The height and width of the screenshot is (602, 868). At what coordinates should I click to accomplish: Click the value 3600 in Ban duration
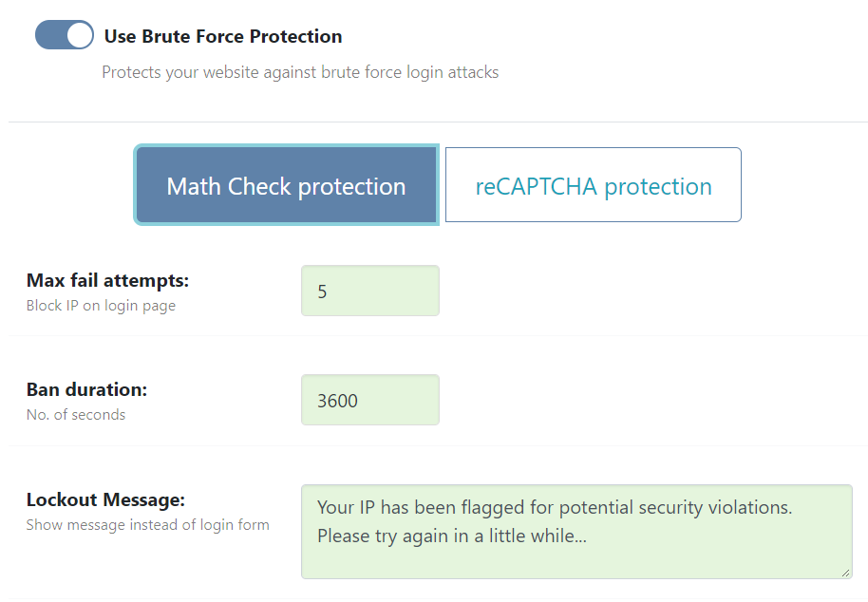click(337, 401)
